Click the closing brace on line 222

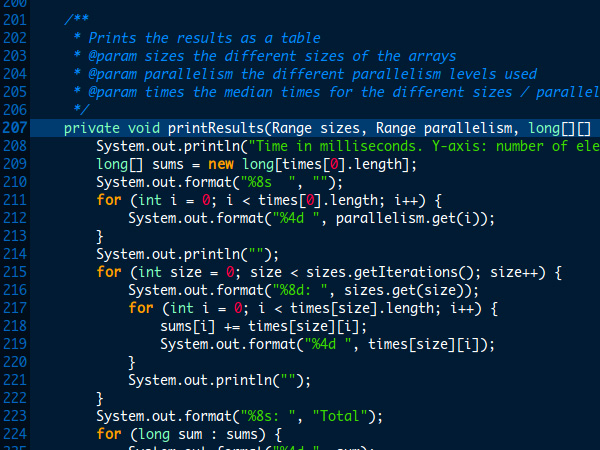[x=99, y=398]
